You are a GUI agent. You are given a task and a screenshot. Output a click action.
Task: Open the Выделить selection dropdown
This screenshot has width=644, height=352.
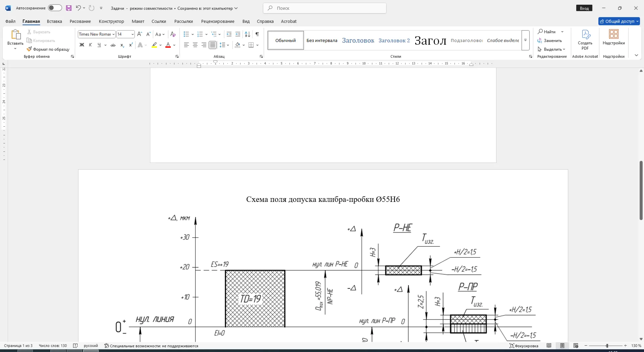click(551, 49)
